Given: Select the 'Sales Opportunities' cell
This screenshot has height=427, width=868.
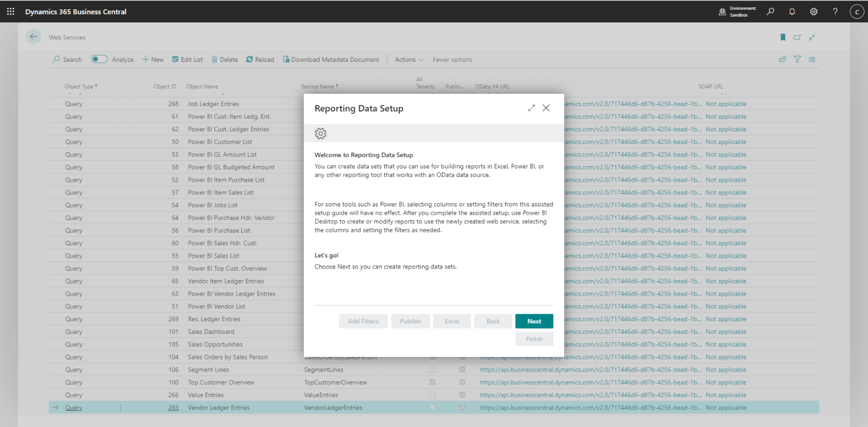Looking at the screenshot, I should [x=215, y=344].
